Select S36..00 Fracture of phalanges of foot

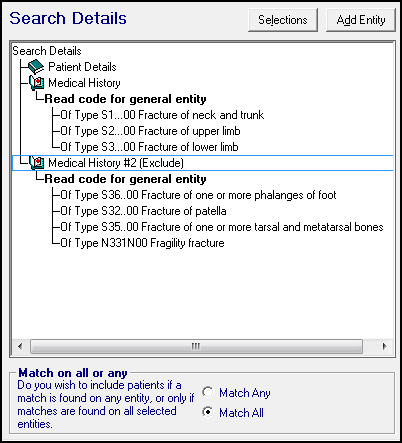[198, 195]
